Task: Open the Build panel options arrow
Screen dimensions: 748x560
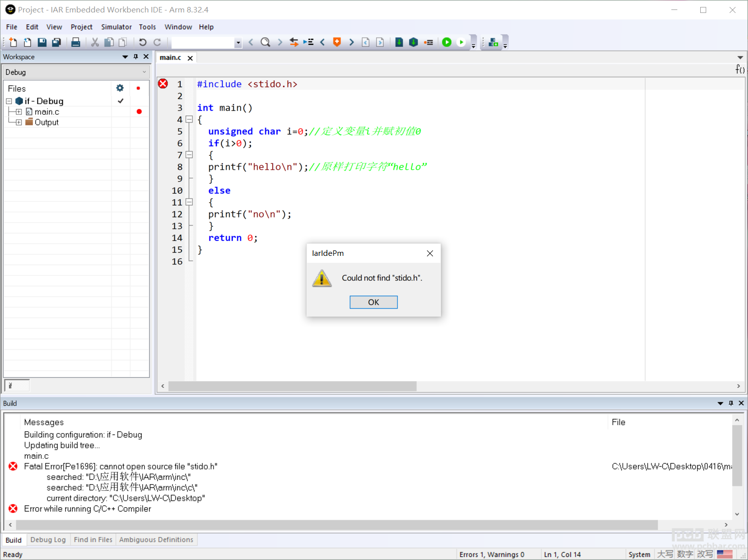Action: point(720,403)
